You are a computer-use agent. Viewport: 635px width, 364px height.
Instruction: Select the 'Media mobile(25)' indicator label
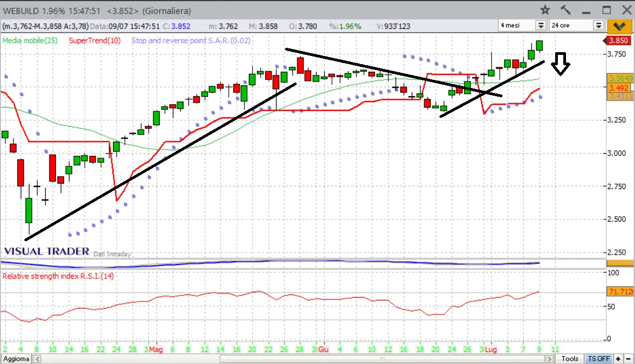30,41
